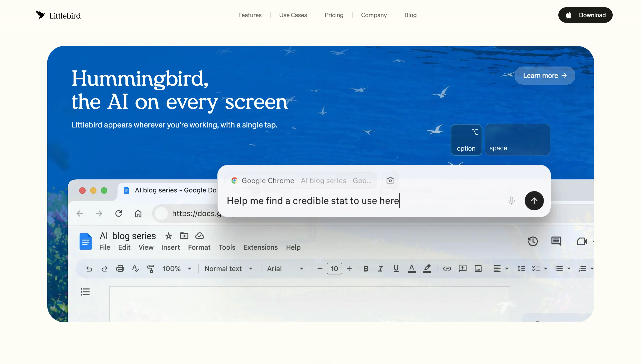Increase font size with plus
This screenshot has width=641, height=364.
349,269
